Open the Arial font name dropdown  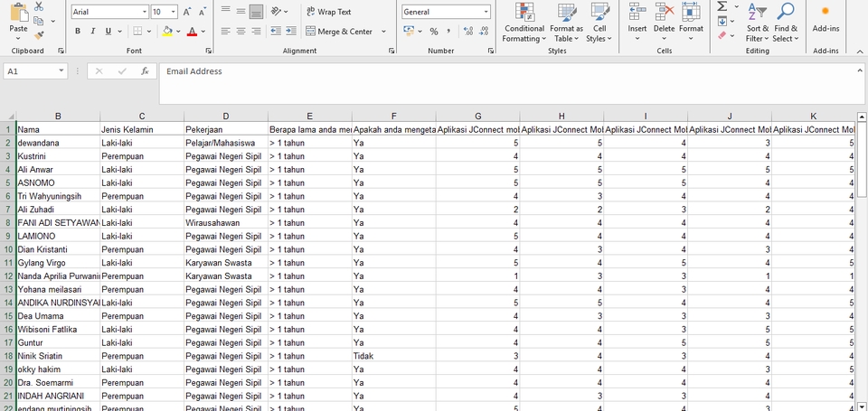145,12
